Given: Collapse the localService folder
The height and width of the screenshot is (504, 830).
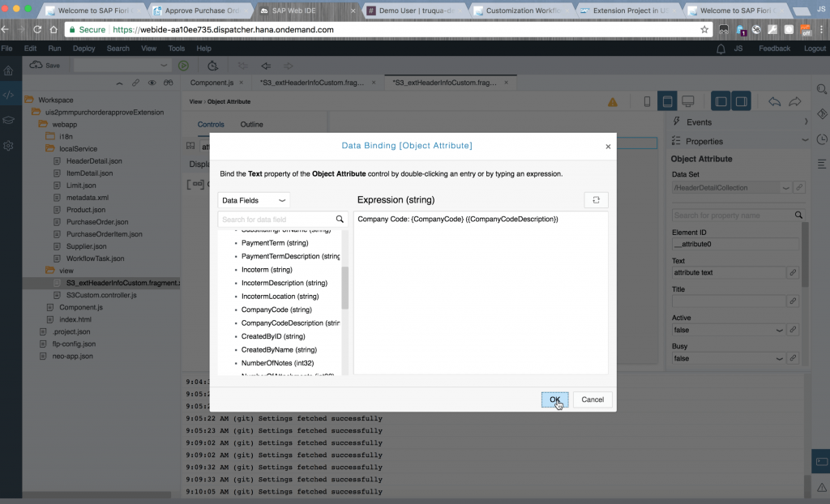Looking at the screenshot, I should (x=50, y=149).
